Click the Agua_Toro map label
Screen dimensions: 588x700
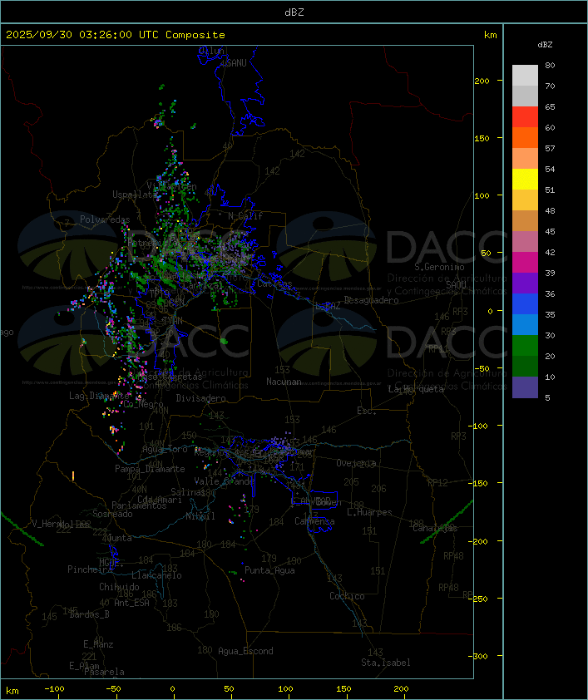[x=165, y=450]
